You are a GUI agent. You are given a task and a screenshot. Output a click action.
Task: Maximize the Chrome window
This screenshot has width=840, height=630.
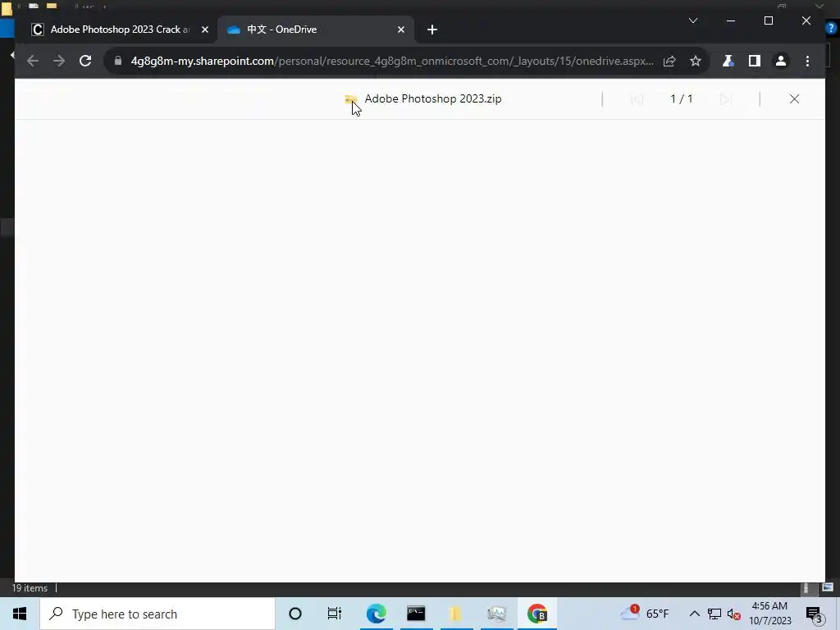[x=769, y=21]
